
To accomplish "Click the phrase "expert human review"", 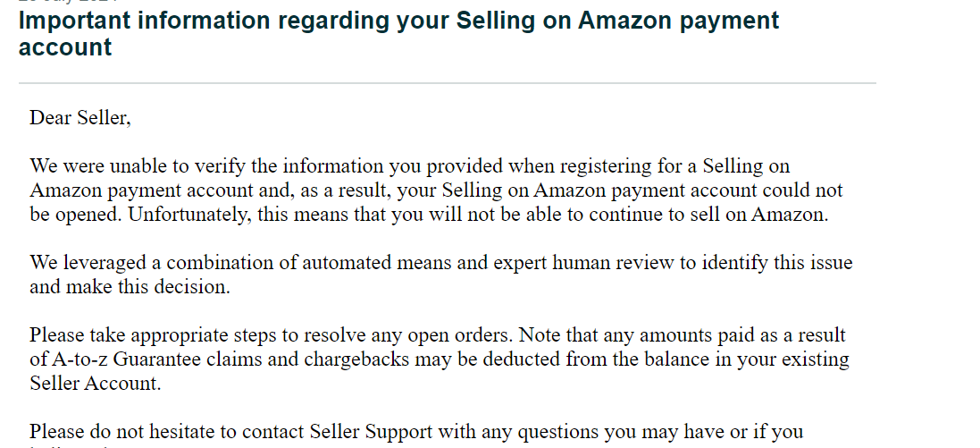I will pyautogui.click(x=583, y=263).
